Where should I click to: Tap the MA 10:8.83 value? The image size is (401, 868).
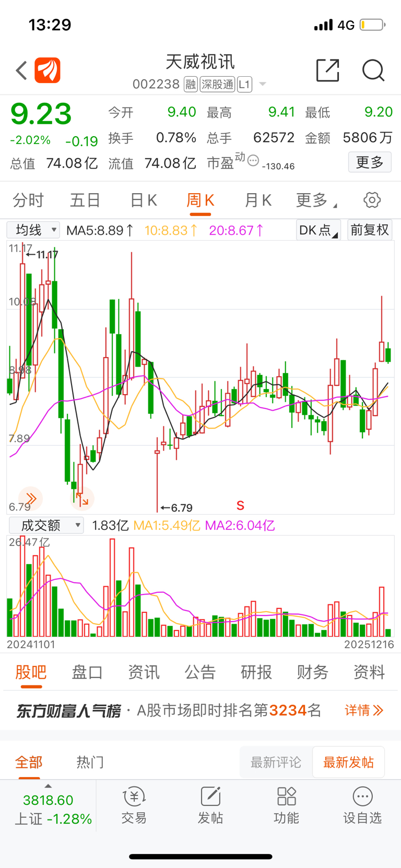coord(171,230)
